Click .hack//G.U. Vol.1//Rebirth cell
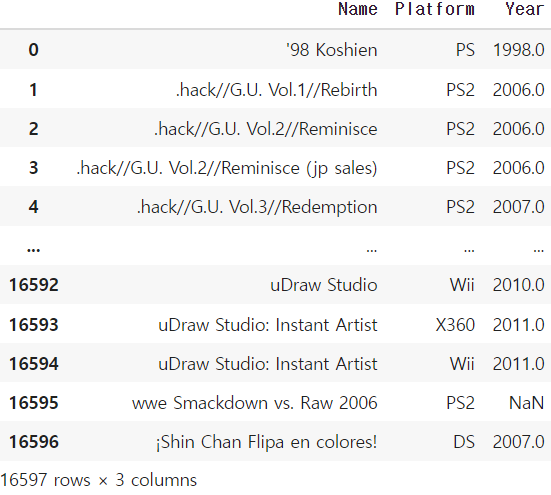This screenshot has height=495, width=551. coord(277,90)
